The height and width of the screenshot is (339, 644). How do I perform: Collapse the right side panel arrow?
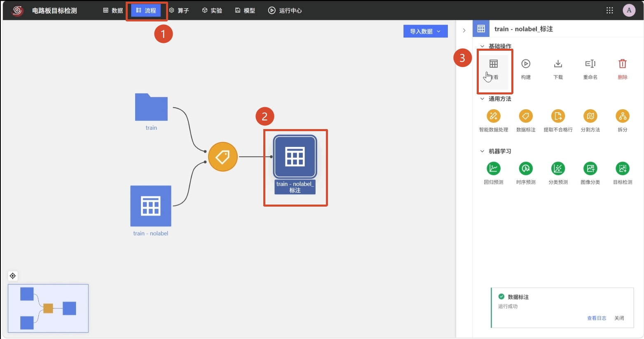coord(464,30)
